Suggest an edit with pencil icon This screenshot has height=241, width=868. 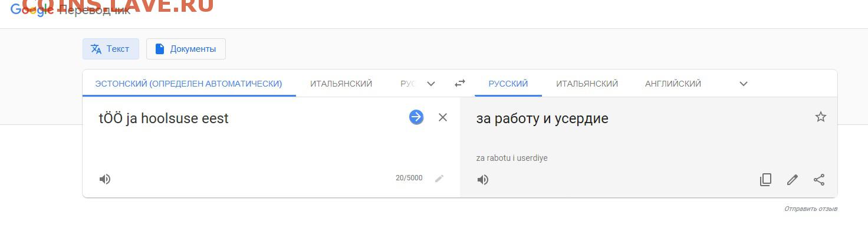click(793, 180)
